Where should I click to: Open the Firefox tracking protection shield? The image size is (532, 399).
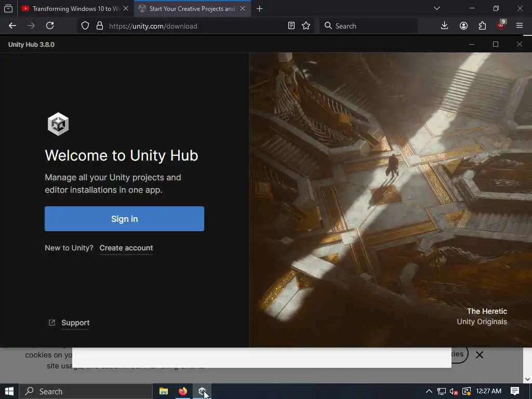(85, 26)
